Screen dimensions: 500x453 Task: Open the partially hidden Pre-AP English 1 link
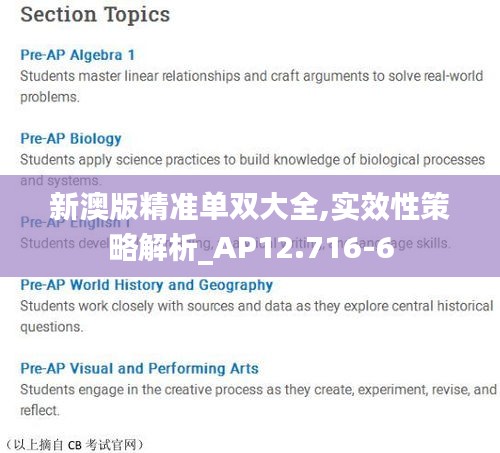tap(75, 222)
